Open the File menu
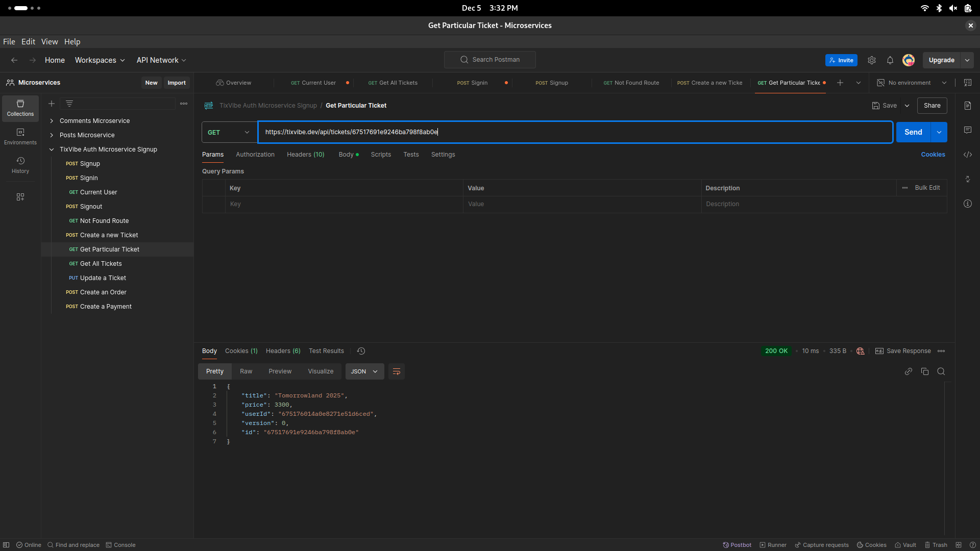The width and height of the screenshot is (980, 551). [9, 42]
